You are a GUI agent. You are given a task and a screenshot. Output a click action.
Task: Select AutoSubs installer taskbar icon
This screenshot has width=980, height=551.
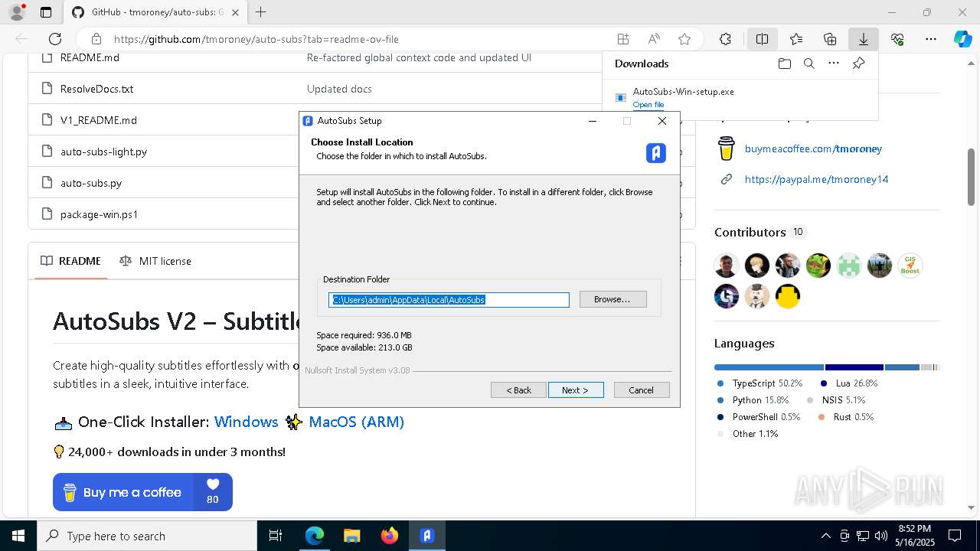(427, 536)
